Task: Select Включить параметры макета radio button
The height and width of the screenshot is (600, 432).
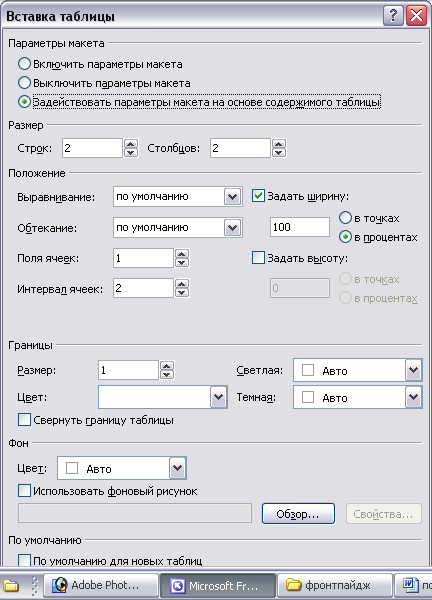Action: 24,64
